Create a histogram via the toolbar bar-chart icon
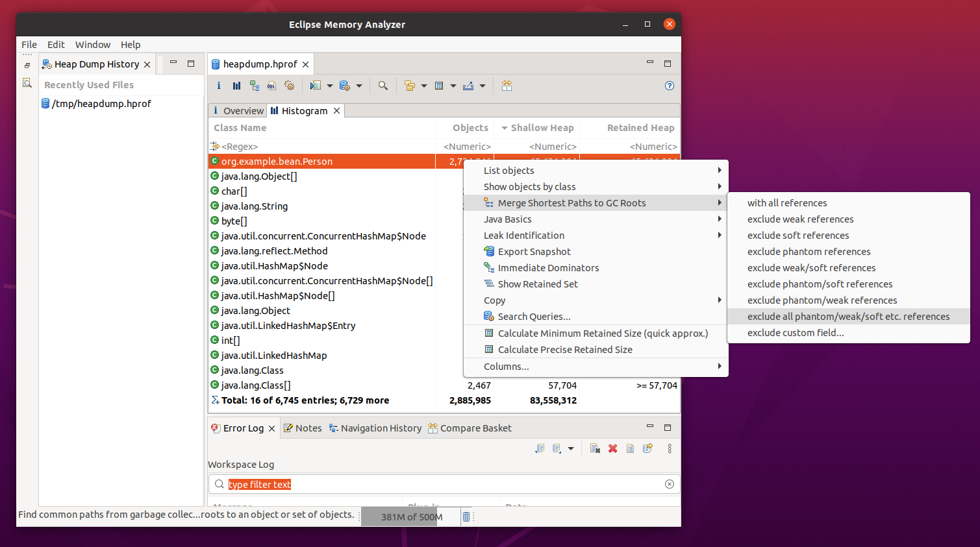This screenshot has width=980, height=547. pos(236,86)
